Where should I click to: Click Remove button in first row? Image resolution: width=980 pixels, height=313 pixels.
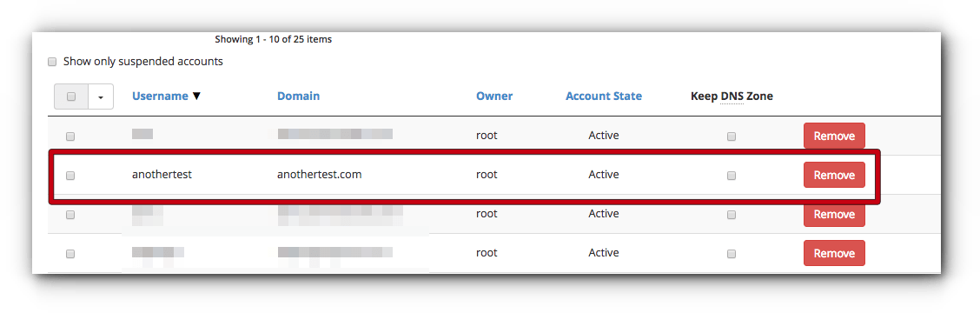click(x=834, y=136)
